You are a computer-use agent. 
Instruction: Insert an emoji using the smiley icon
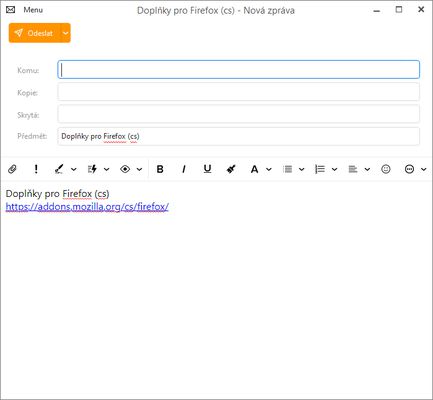[386, 169]
